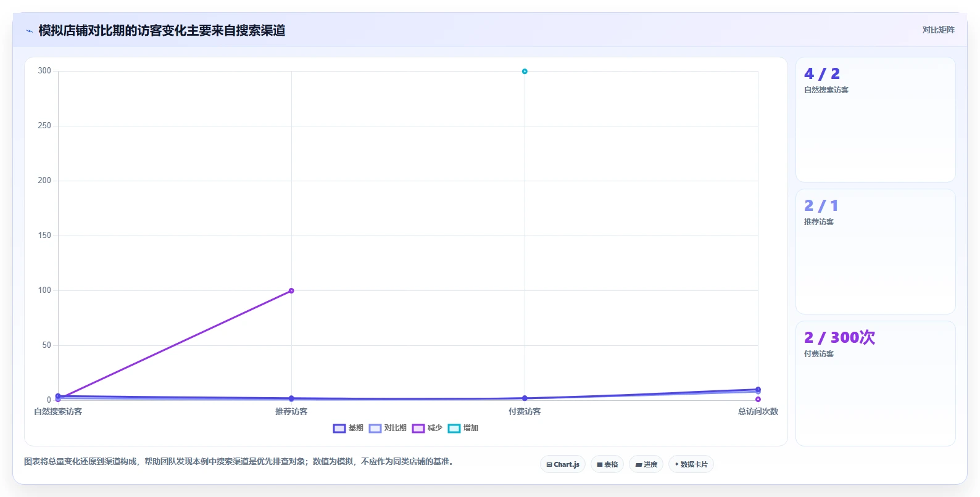Click the 付费访客 x-axis label

coord(525,411)
